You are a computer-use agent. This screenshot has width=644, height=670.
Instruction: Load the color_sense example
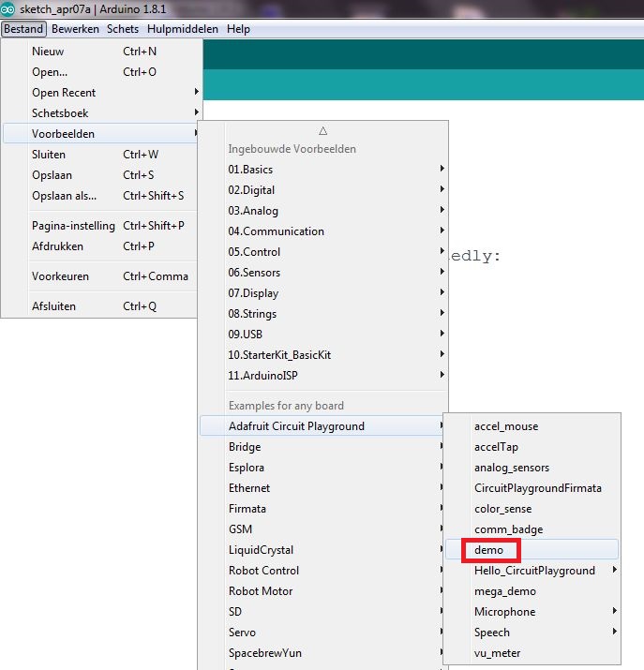[x=532, y=509]
